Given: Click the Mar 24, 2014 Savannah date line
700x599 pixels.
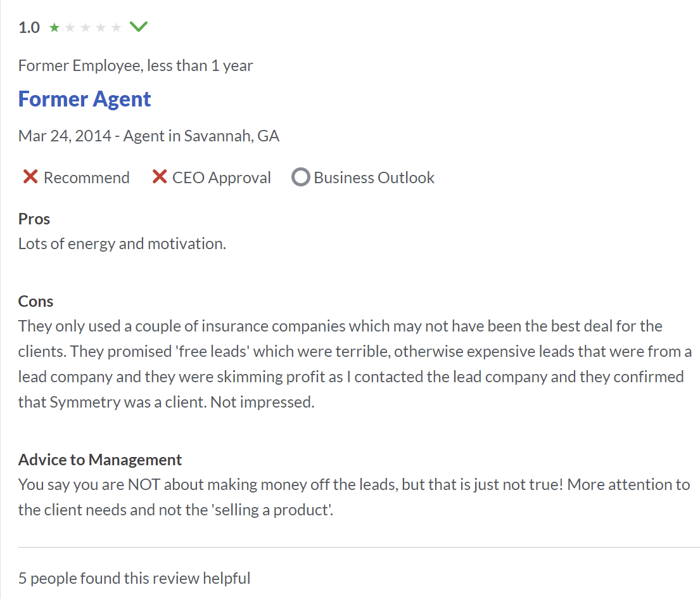Looking at the screenshot, I should pyautogui.click(x=149, y=136).
